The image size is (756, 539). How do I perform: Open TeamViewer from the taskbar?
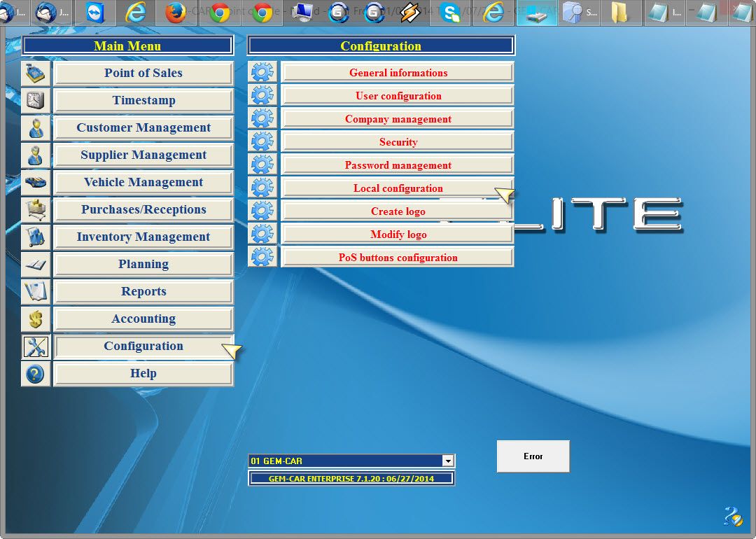click(96, 13)
